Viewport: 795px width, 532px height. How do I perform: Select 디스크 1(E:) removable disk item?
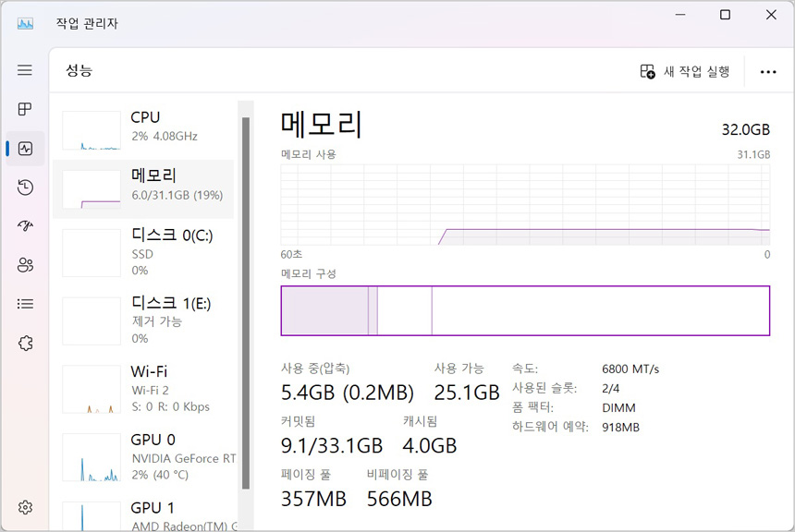(x=143, y=320)
